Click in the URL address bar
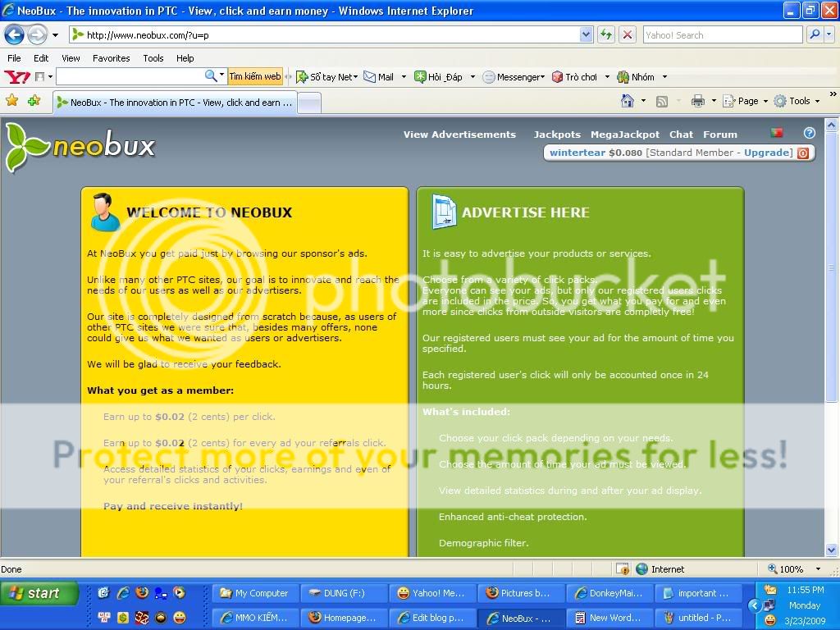 point(331,35)
